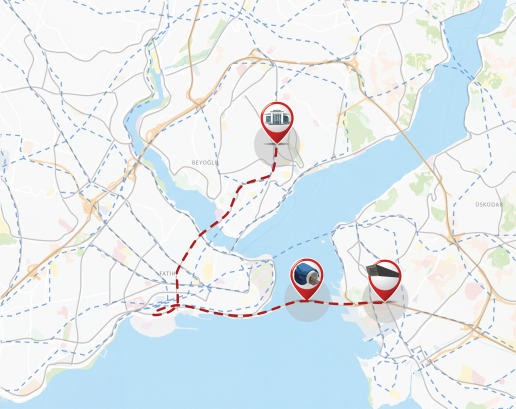Click the open sea area at the bottom center

click(233, 367)
